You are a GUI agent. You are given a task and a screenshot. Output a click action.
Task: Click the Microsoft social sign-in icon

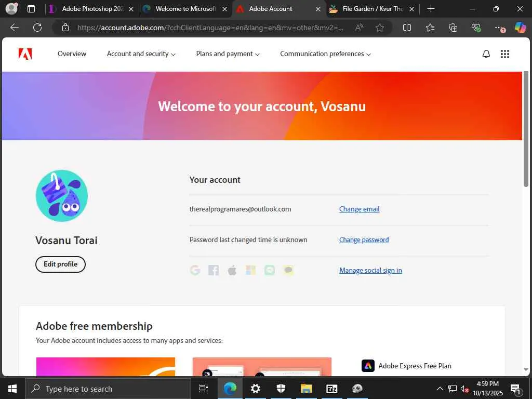pos(251,270)
